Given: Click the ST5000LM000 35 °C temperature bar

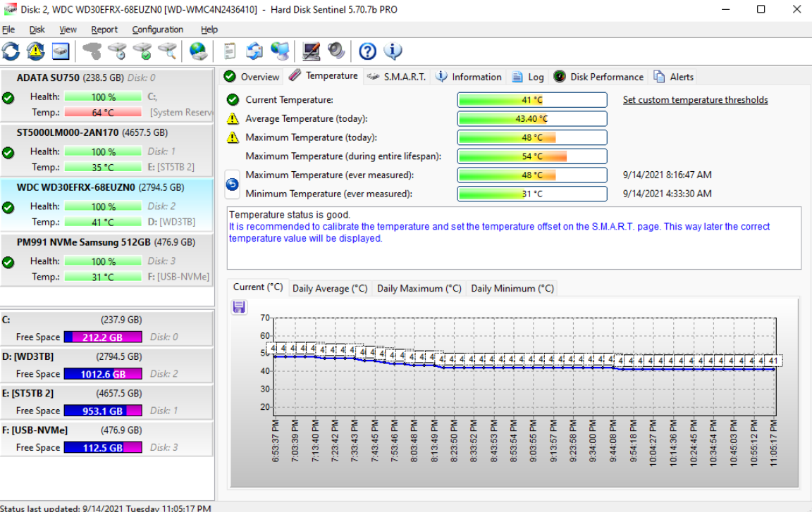Looking at the screenshot, I should tap(103, 167).
